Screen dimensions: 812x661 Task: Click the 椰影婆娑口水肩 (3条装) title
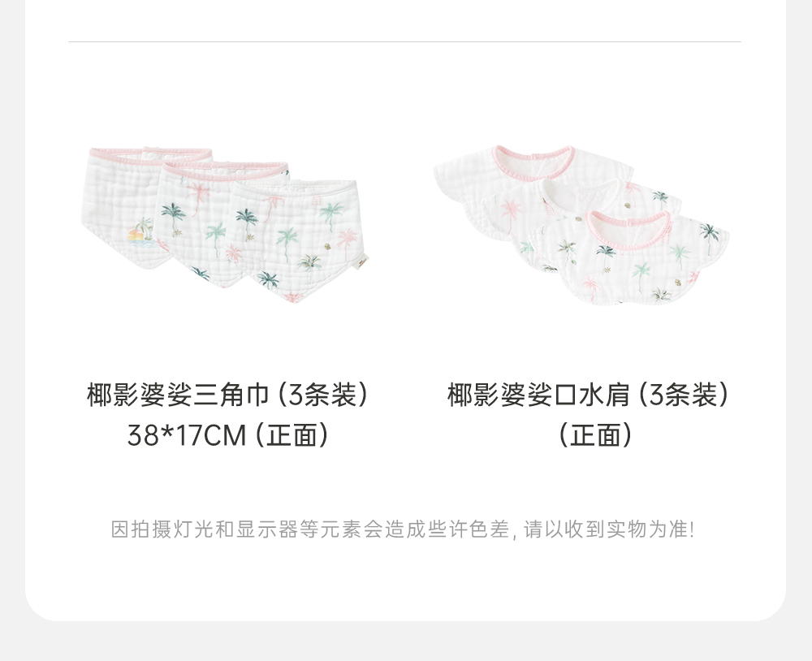pyautogui.click(x=588, y=395)
